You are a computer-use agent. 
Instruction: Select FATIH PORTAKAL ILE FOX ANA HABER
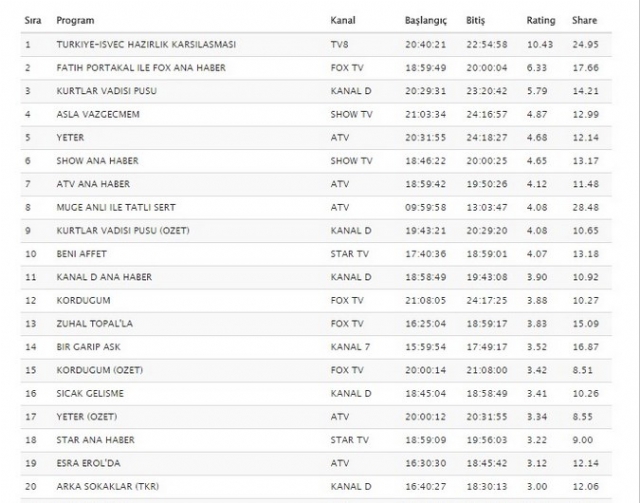click(x=140, y=68)
